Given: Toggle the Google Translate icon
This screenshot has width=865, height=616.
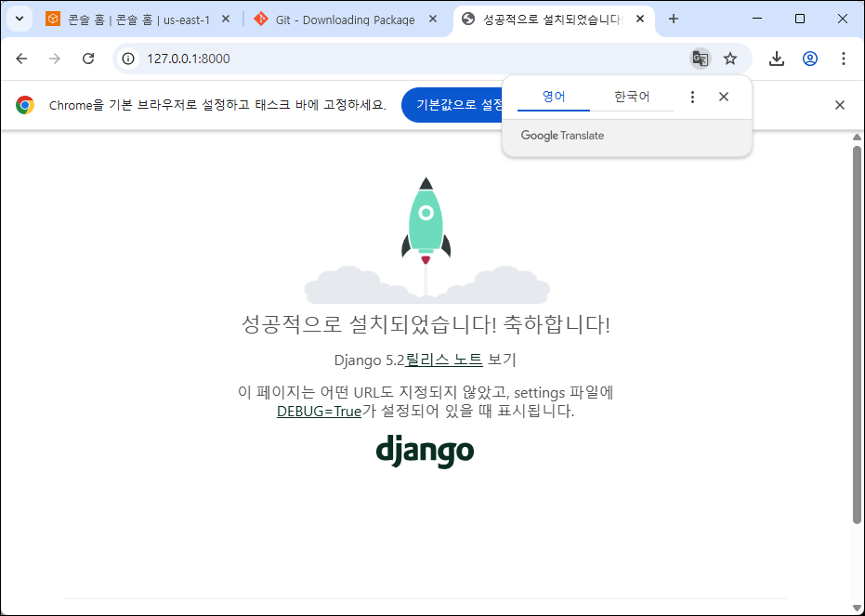Looking at the screenshot, I should 700,59.
